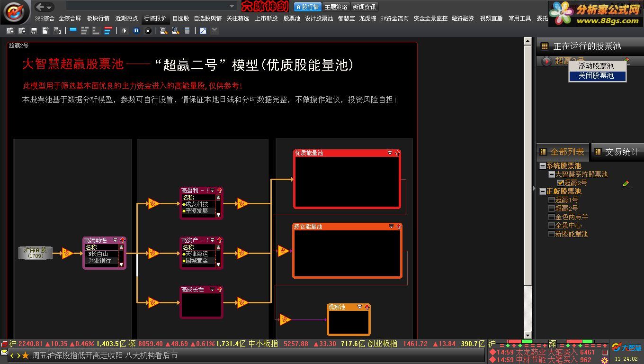Viewport: 644px width, 364px height.
Task: Click the gray bottom-align bars toolbar icon
Action: (x=96, y=30)
